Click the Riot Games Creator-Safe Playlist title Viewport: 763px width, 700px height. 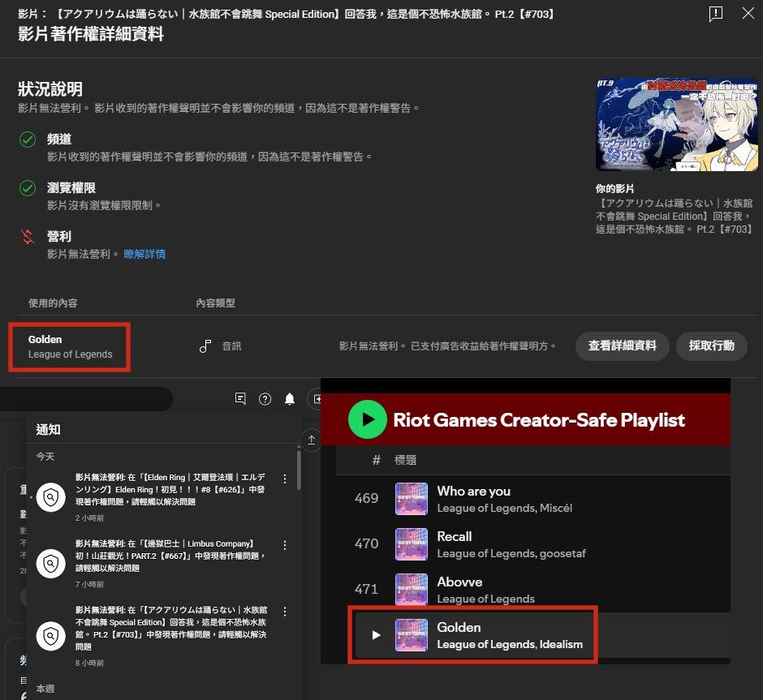click(539, 420)
